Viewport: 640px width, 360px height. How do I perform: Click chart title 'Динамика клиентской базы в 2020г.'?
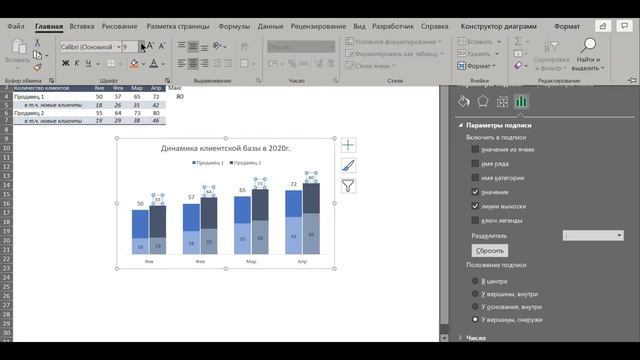tap(225, 148)
